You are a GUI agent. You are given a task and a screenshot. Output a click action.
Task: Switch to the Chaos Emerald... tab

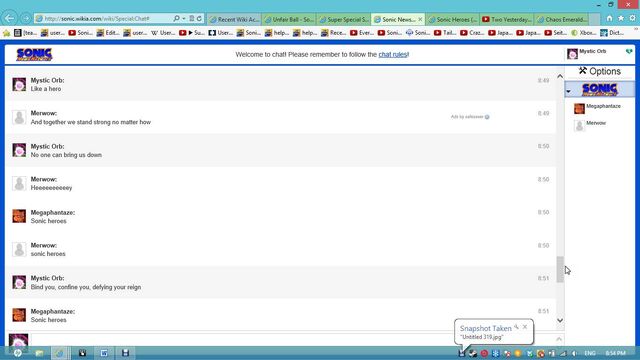click(562, 19)
